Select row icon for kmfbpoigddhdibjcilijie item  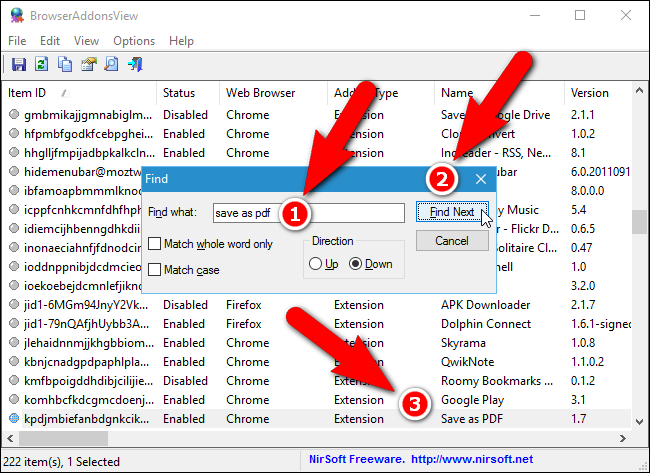pyautogui.click(x=14, y=380)
